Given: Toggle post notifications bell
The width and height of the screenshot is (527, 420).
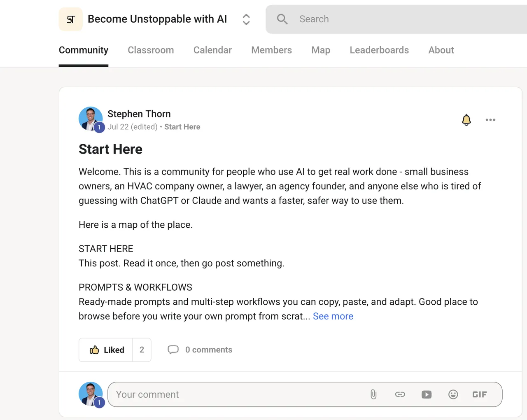Looking at the screenshot, I should click(466, 120).
